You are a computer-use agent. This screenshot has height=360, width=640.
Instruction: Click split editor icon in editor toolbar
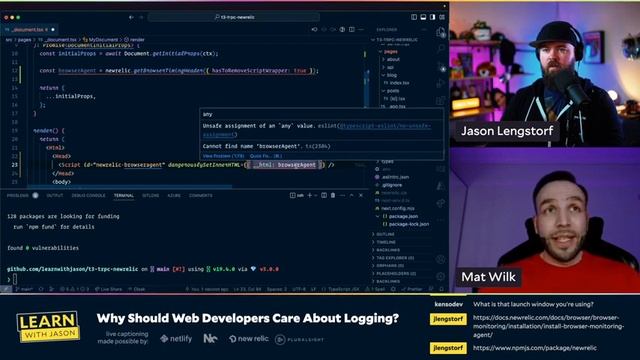pyautogui.click(x=352, y=30)
